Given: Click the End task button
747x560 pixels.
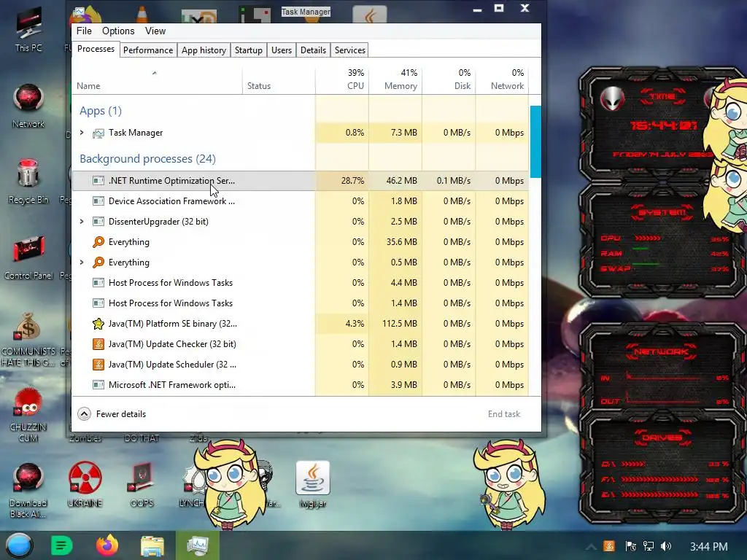Looking at the screenshot, I should [504, 414].
